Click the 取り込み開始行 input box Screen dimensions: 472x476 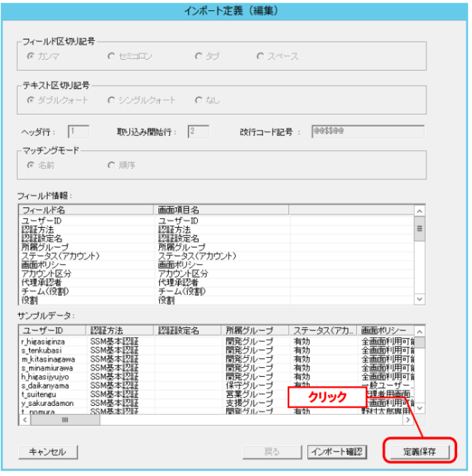[199, 132]
